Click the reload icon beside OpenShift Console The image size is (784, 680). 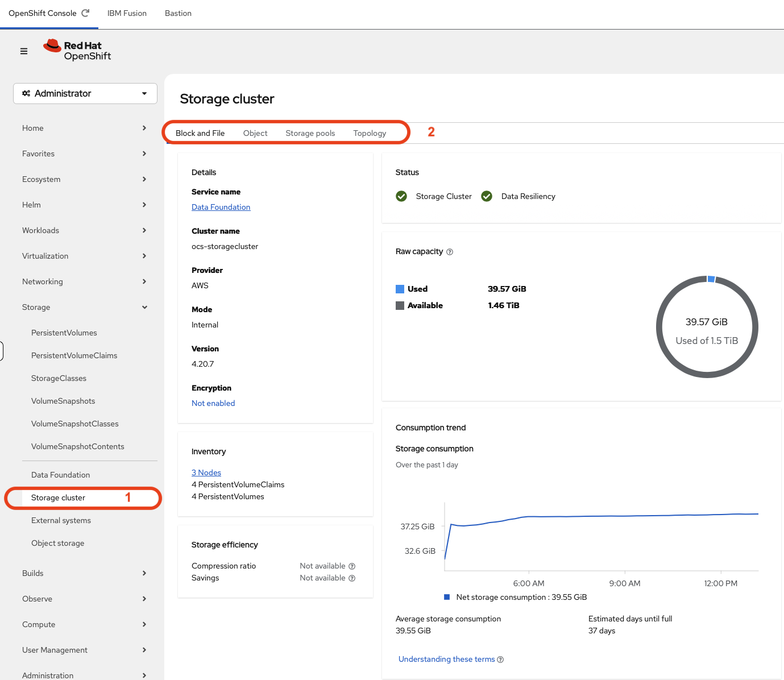point(85,13)
